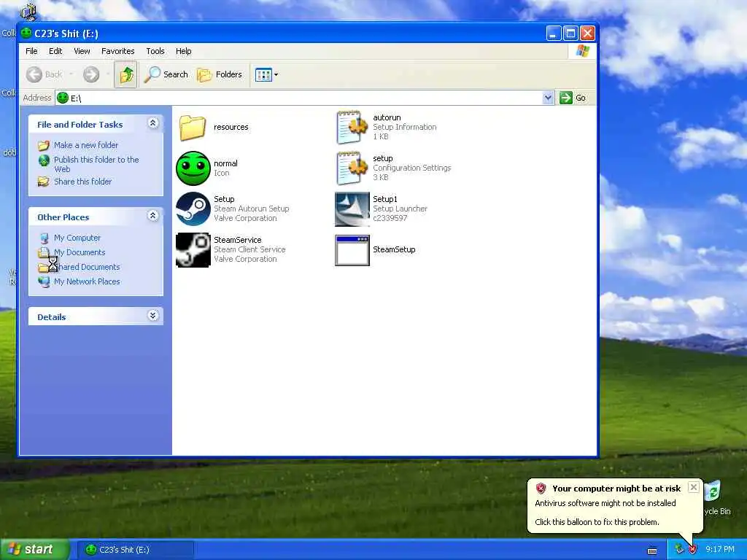Open the Forward history dropdown arrow
The height and width of the screenshot is (560, 747).
(108, 74)
